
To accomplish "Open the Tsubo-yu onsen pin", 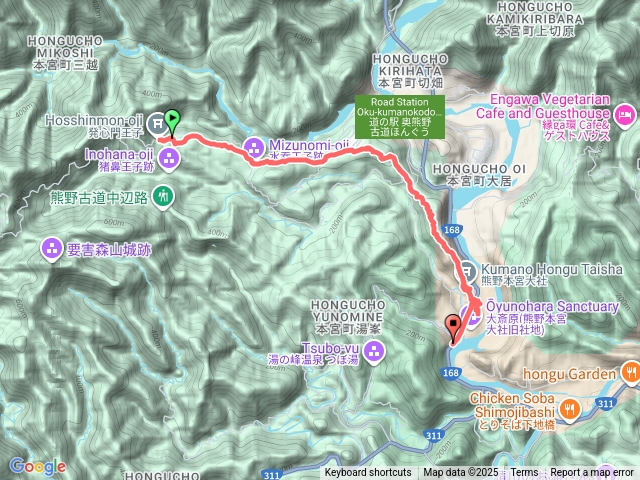I will [373, 352].
